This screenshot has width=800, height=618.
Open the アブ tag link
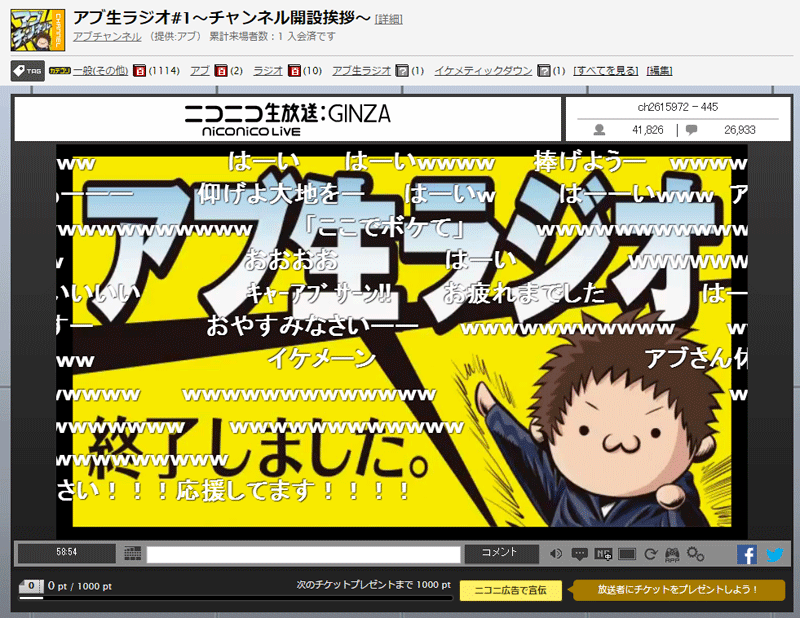[200, 70]
